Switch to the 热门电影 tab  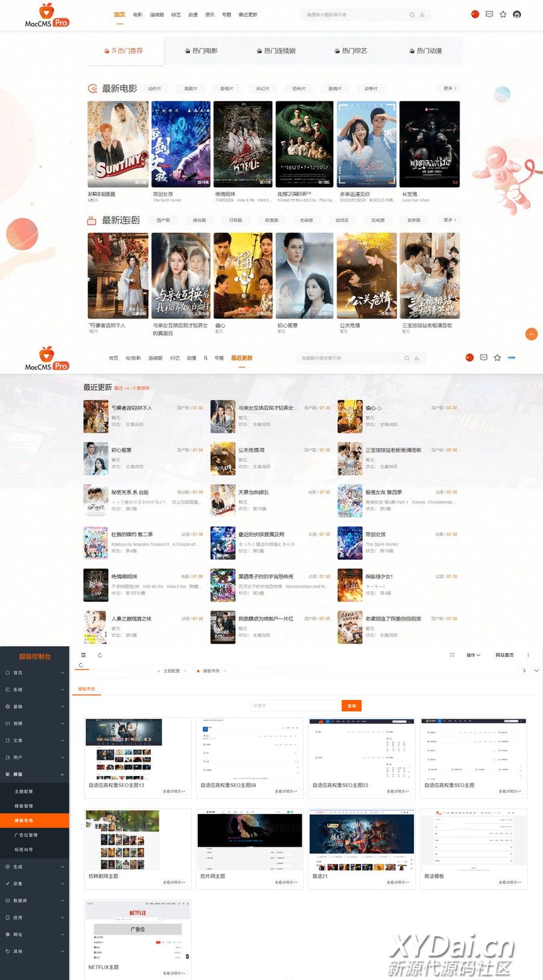tap(201, 51)
